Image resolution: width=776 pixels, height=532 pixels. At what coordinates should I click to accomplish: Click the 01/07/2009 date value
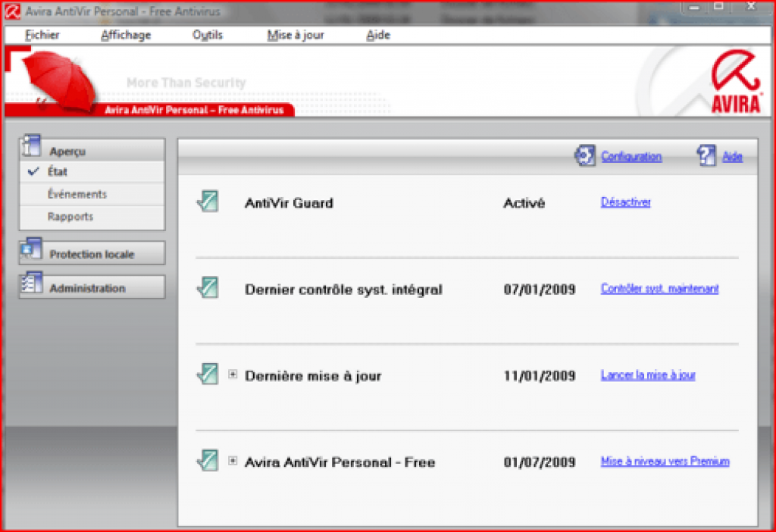click(x=540, y=462)
